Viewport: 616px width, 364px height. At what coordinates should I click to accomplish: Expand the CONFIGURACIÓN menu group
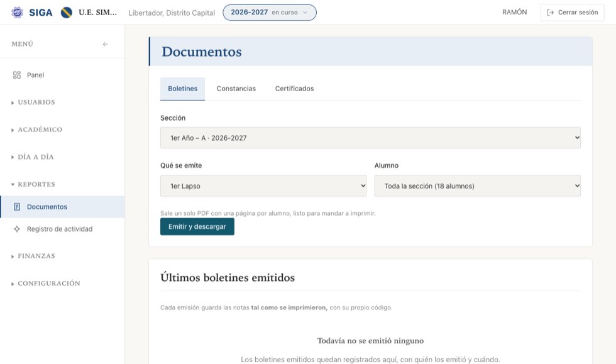point(46,284)
